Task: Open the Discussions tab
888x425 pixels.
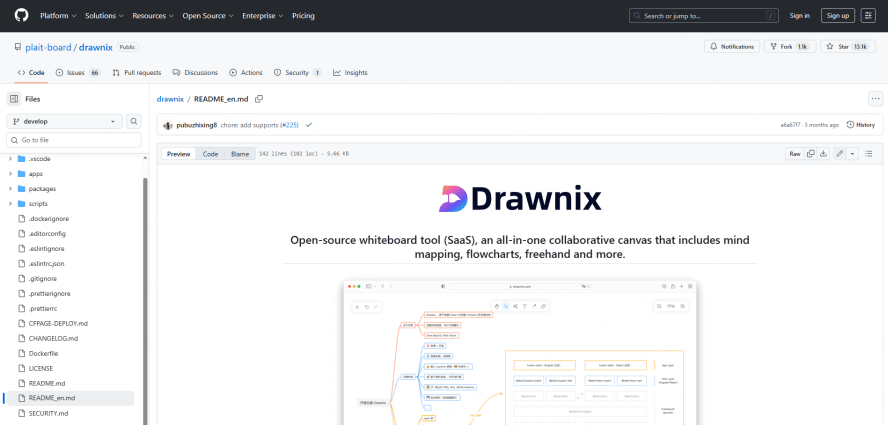Action: [195, 73]
